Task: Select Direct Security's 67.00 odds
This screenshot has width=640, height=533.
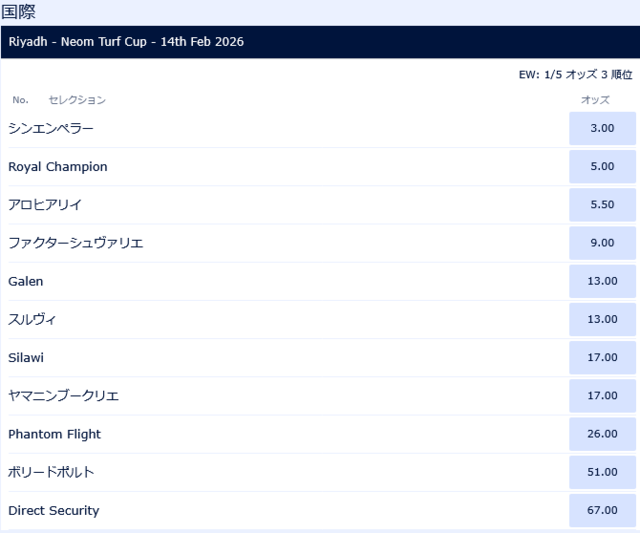Action: (602, 510)
